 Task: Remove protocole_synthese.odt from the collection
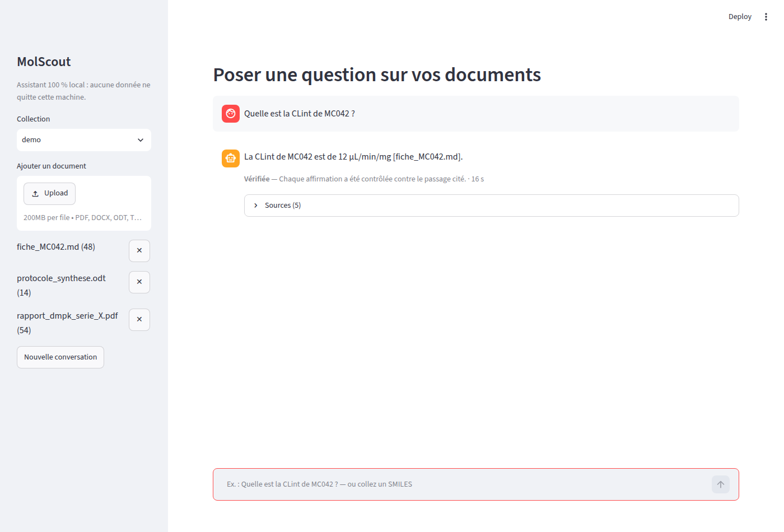click(139, 282)
